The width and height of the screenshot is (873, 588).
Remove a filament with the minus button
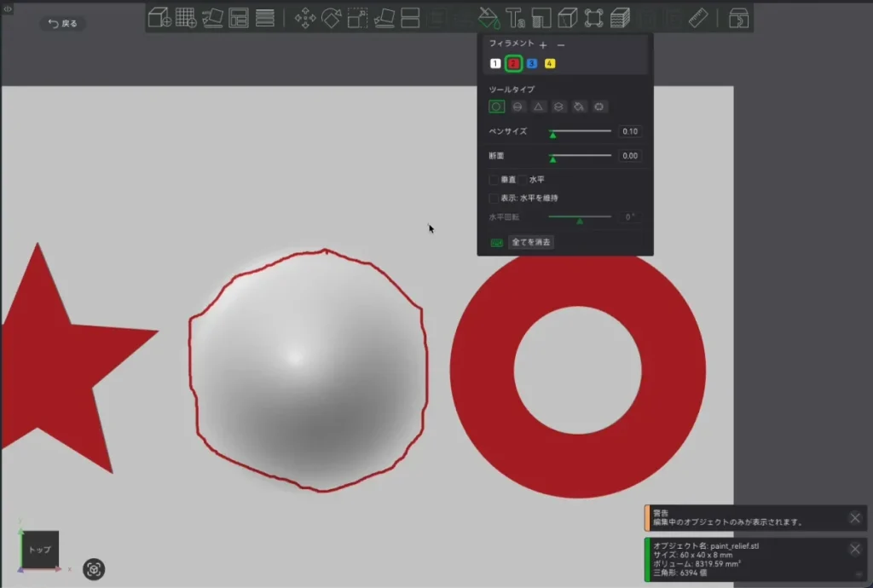click(x=561, y=45)
